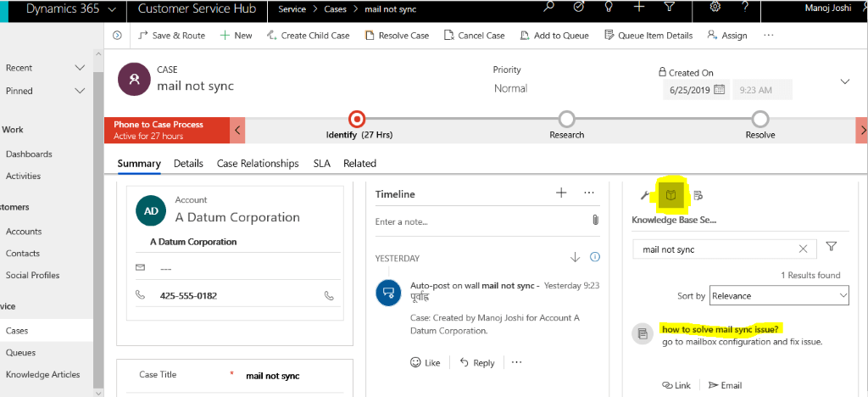Select the Summary tab
The height and width of the screenshot is (397, 868).
click(x=139, y=164)
